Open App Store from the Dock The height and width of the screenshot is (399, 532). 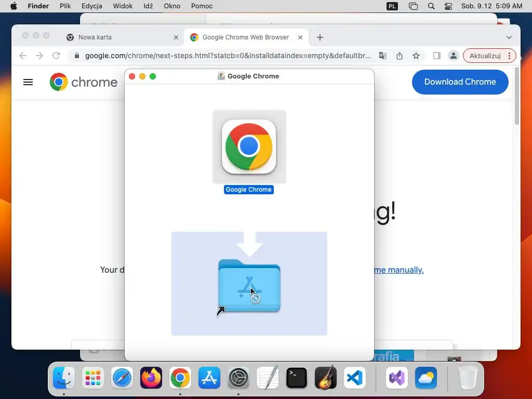[x=209, y=378]
